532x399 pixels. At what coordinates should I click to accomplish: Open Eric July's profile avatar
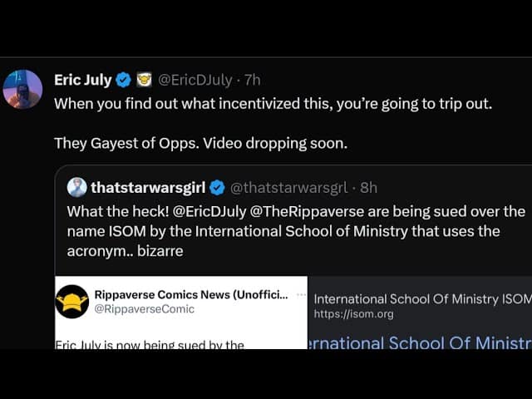(22, 89)
